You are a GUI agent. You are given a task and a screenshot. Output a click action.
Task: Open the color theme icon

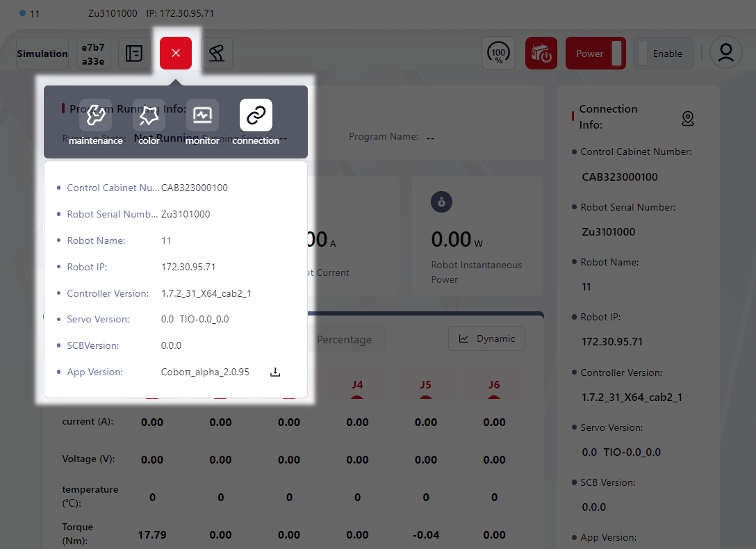tap(149, 116)
